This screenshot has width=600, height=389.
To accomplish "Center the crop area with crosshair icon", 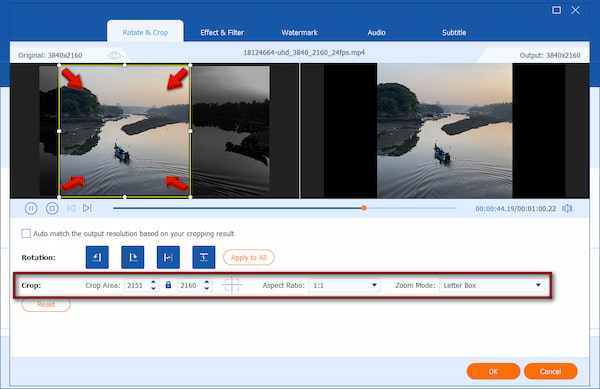I will click(x=232, y=285).
